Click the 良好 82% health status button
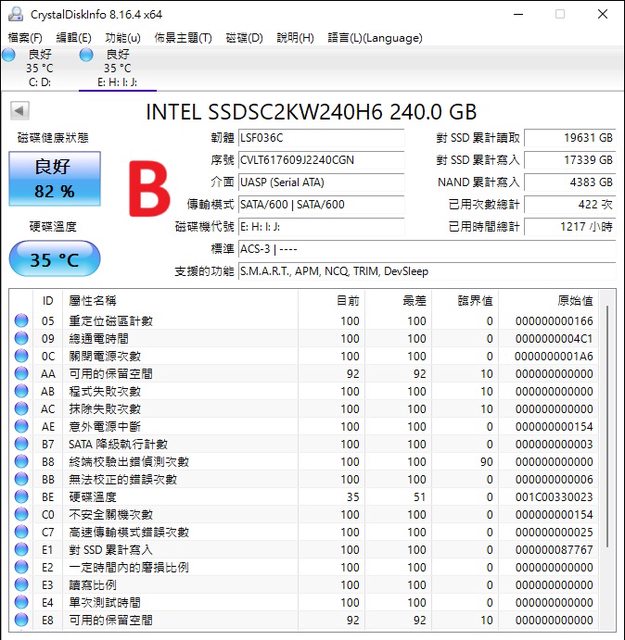The height and width of the screenshot is (640, 625). tap(54, 178)
